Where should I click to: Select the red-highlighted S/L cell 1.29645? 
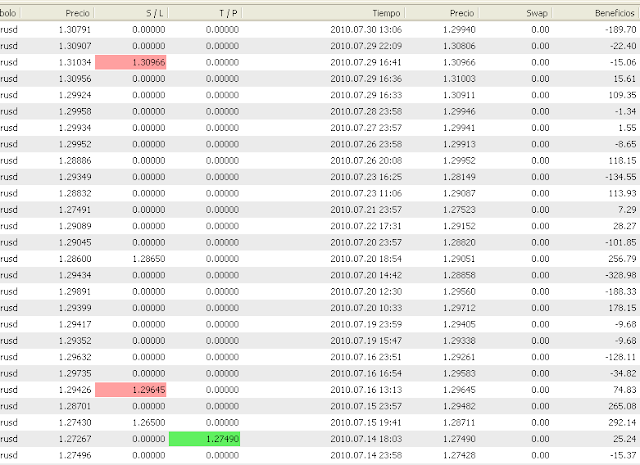[x=131, y=390]
